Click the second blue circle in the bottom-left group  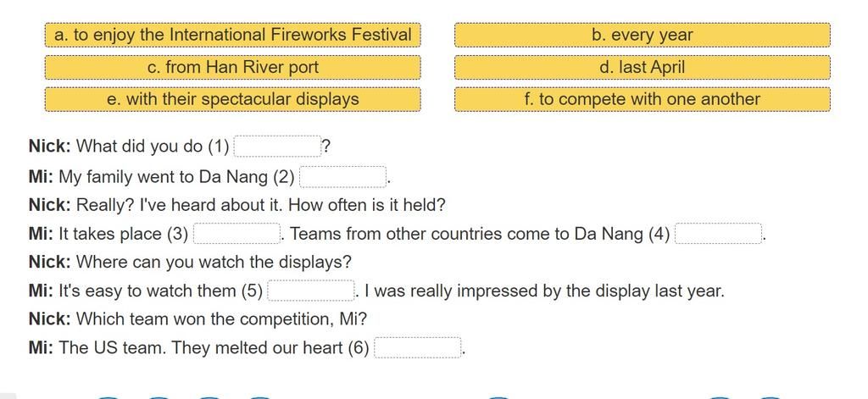click(159, 397)
